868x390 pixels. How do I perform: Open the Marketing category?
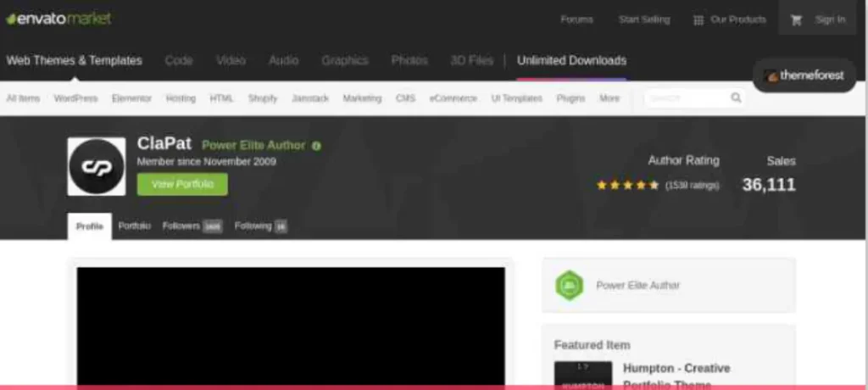[362, 98]
